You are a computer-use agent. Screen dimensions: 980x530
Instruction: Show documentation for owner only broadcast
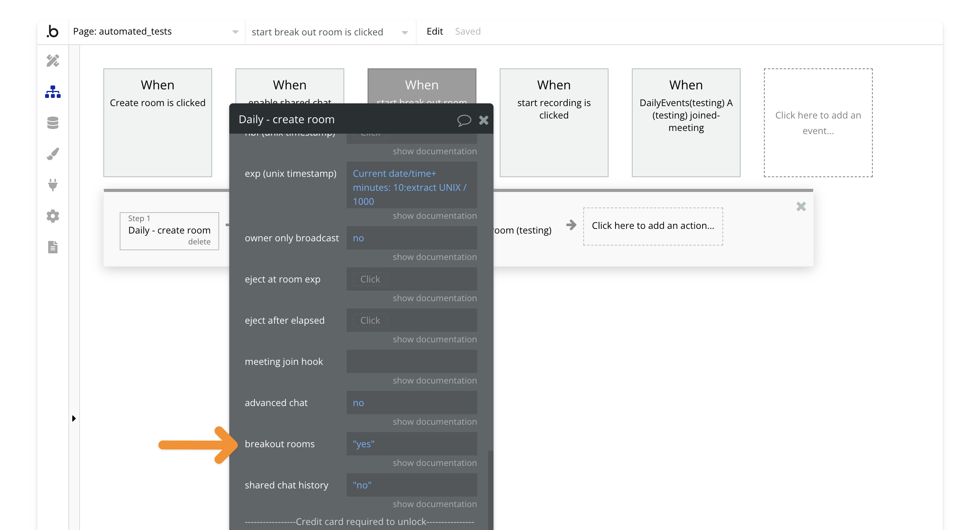coord(434,257)
